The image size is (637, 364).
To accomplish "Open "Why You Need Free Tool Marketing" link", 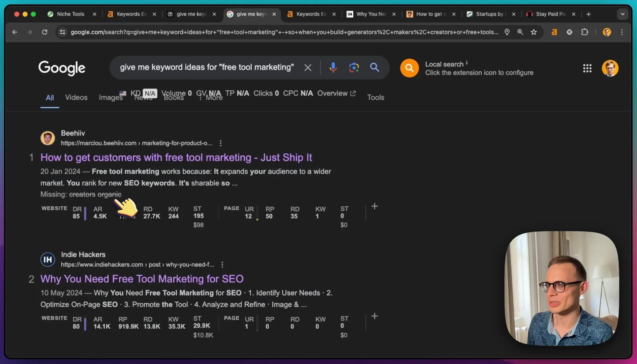I will [x=142, y=279].
